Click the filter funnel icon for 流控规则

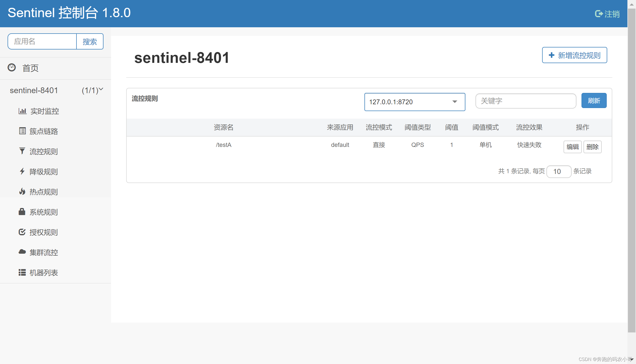click(22, 151)
